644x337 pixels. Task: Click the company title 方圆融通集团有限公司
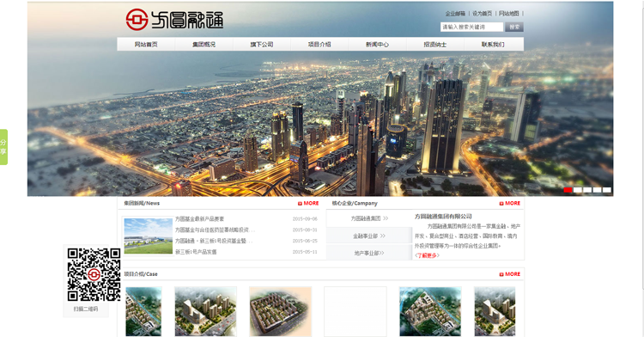coord(443,216)
